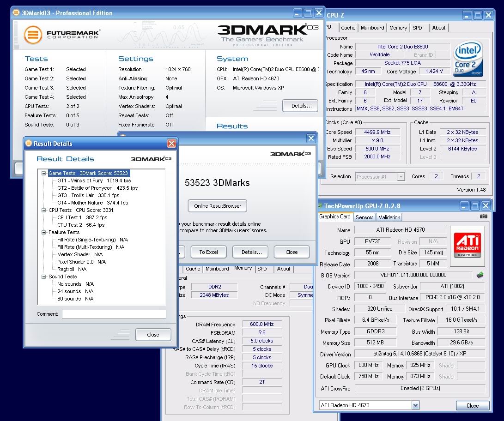Viewport: 504px width, 421px height.
Task: Select Fill Rate (Multi-Texturing) row
Action: [91, 247]
